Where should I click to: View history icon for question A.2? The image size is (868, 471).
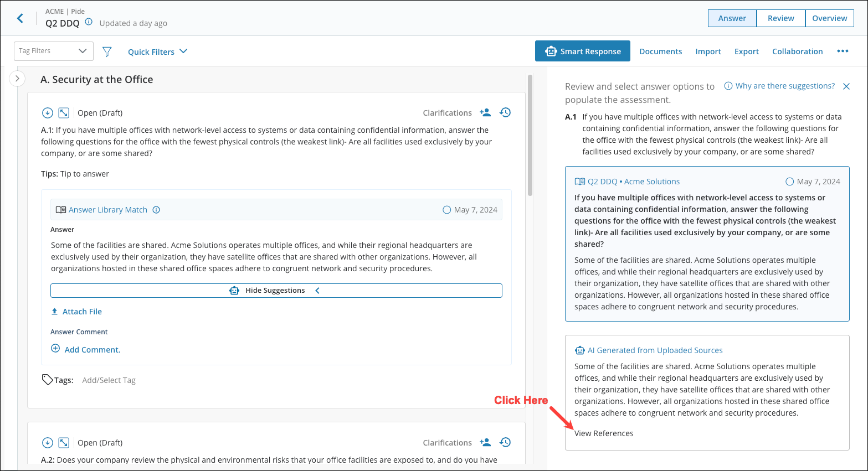coord(505,442)
